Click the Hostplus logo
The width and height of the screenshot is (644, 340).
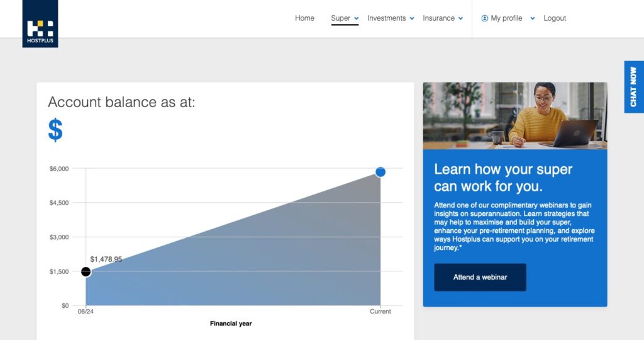coord(40,23)
